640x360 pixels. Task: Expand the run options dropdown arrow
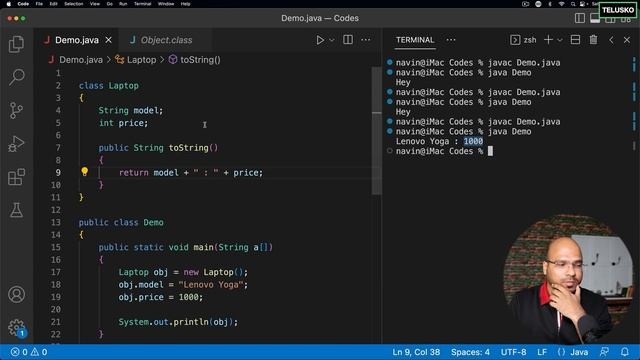(x=331, y=40)
